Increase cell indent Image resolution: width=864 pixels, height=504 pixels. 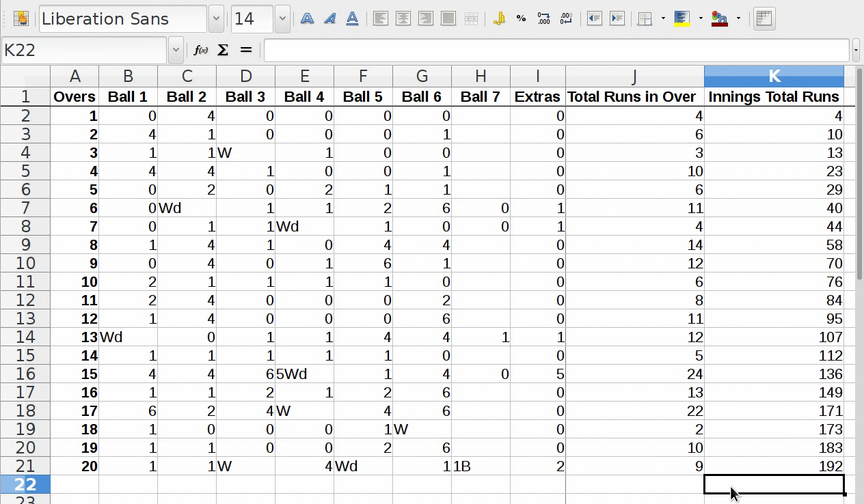617,19
